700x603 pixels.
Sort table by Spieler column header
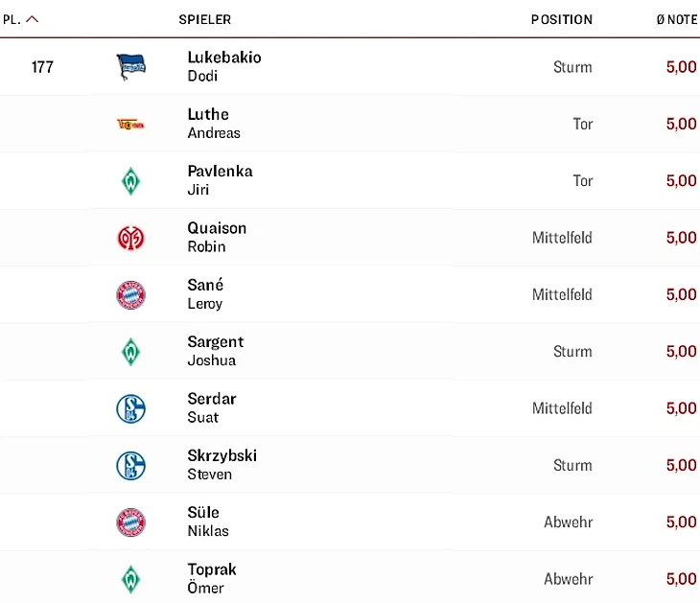pyautogui.click(x=204, y=19)
